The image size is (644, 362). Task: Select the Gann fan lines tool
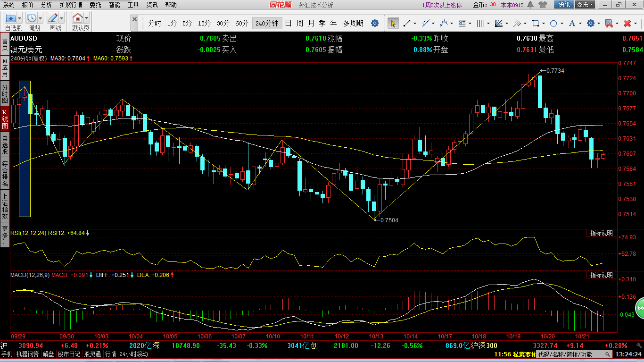[x=499, y=23]
